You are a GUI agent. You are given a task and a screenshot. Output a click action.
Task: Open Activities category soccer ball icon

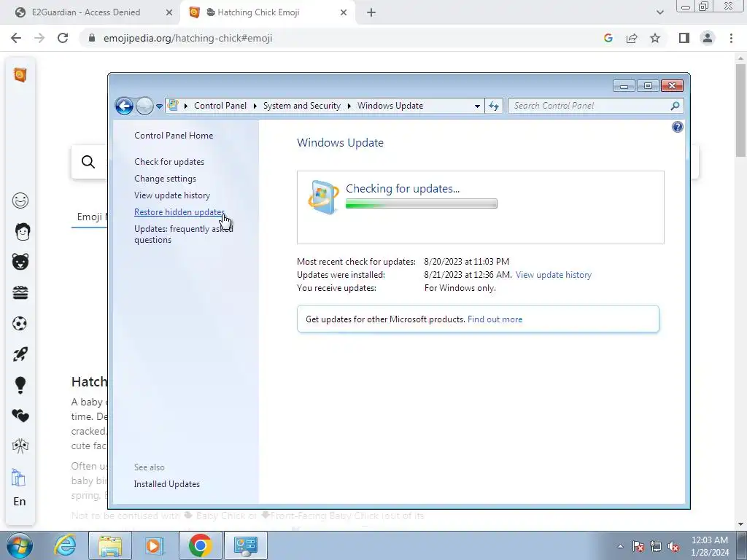point(20,324)
